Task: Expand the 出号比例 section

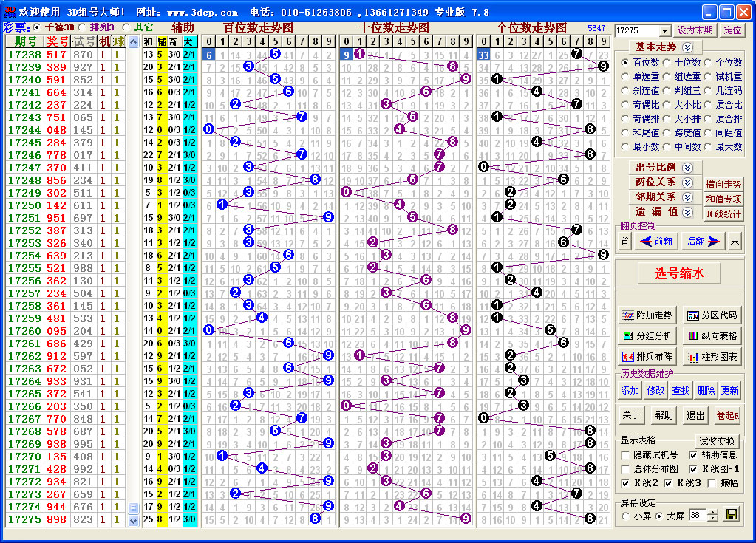Action: 687,168
